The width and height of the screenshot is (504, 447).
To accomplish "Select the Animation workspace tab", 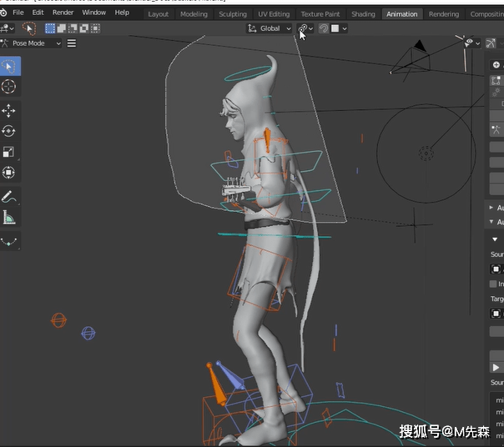I will (402, 14).
